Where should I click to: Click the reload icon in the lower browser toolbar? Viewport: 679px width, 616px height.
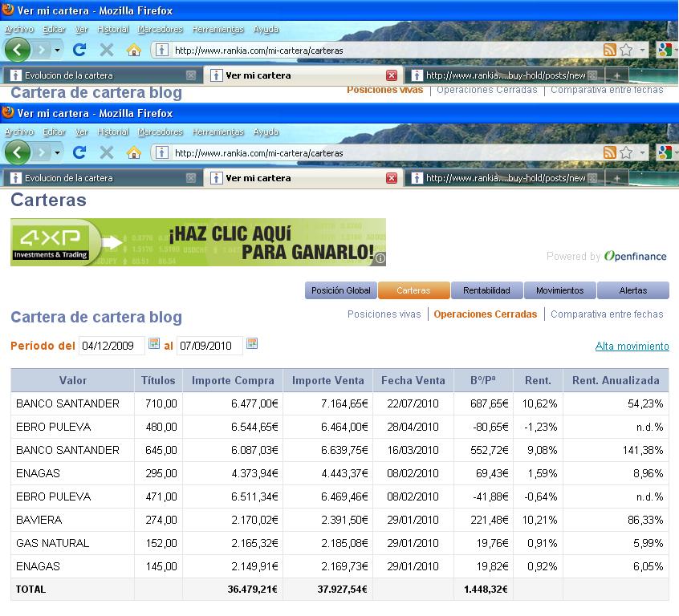79,152
